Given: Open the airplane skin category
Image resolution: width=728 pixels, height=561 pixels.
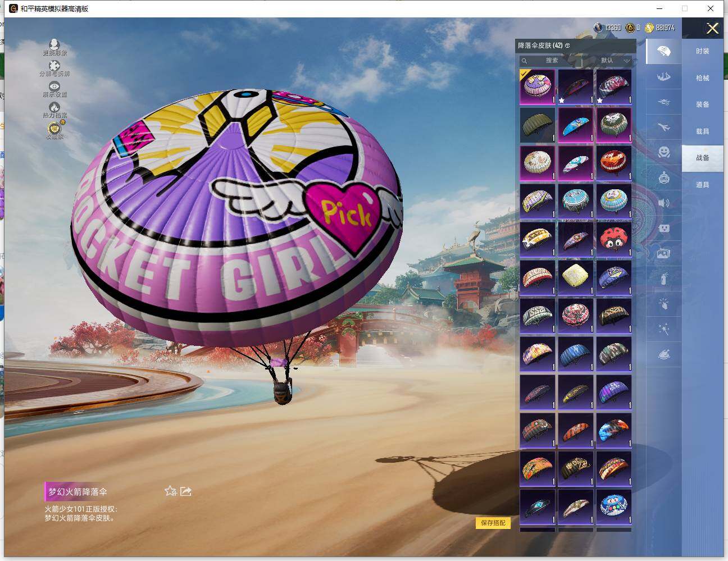Looking at the screenshot, I should pyautogui.click(x=663, y=127).
